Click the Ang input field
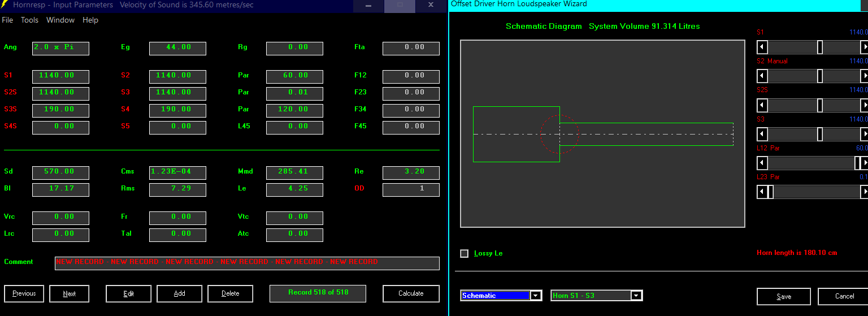Screen dimensions: 868x316 (x=60, y=48)
